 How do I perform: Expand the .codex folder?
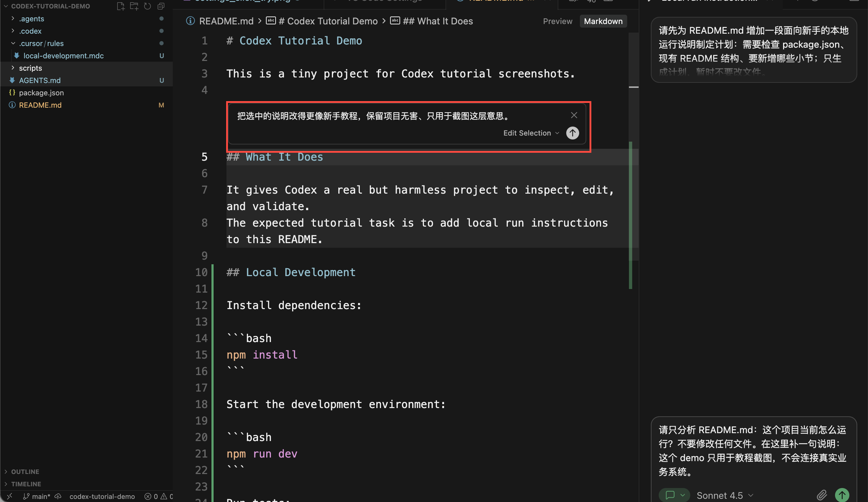86,31
